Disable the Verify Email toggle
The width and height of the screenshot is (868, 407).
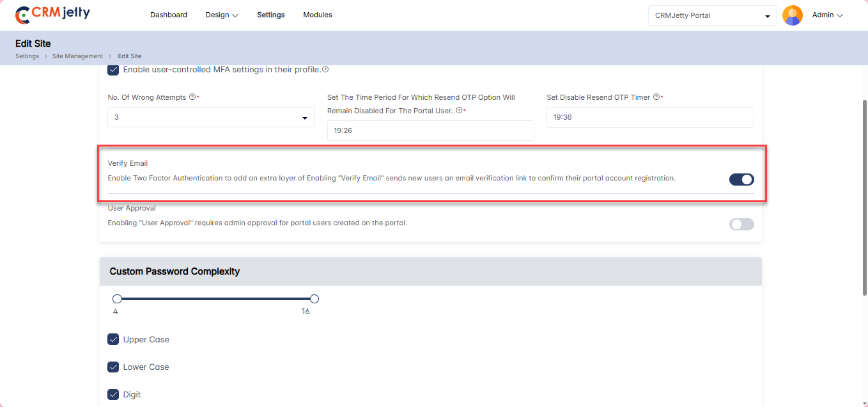tap(741, 179)
